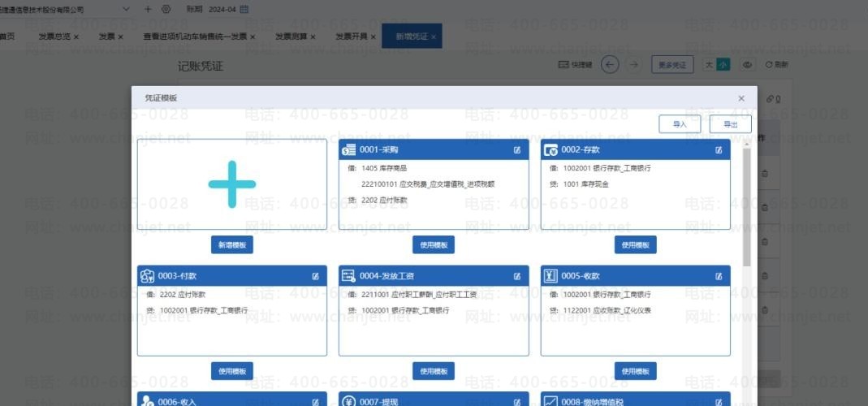The height and width of the screenshot is (406, 868).
Task: Click the 导出 button
Action: [x=730, y=124]
